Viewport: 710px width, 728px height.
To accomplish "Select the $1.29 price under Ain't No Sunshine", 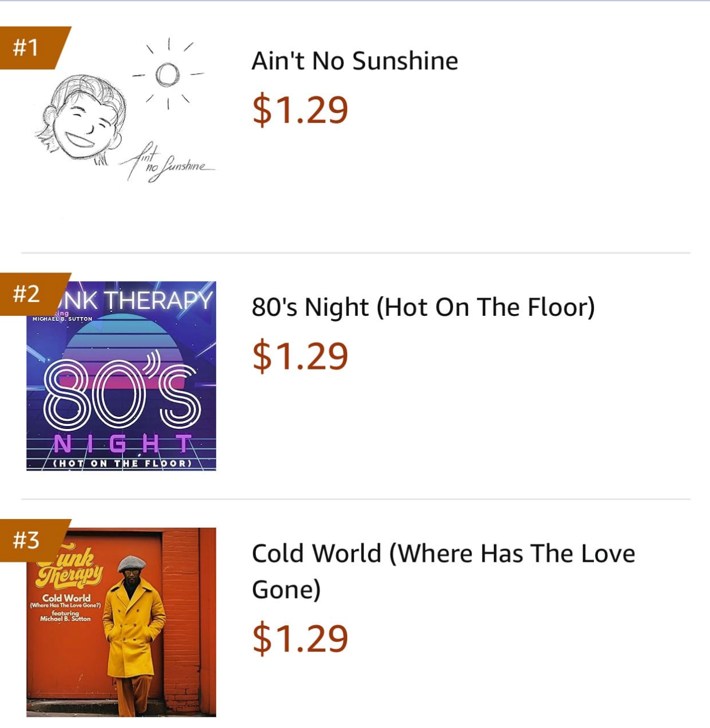I will [300, 109].
